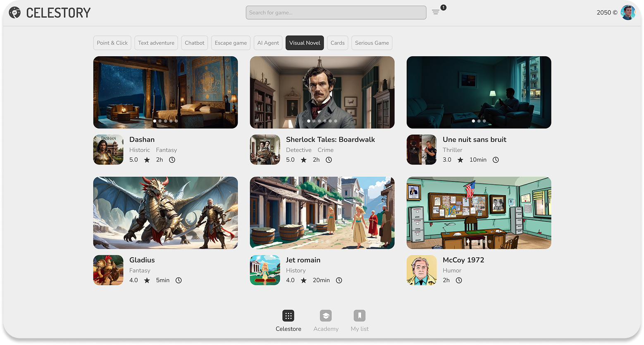Select the Cards category filter
Viewport: 644px width, 345px height.
click(x=338, y=43)
